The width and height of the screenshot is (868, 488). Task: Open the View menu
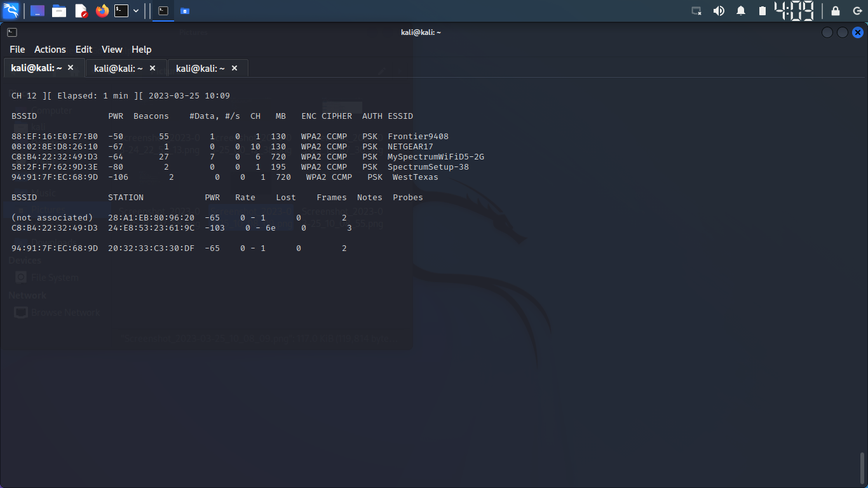pyautogui.click(x=112, y=49)
